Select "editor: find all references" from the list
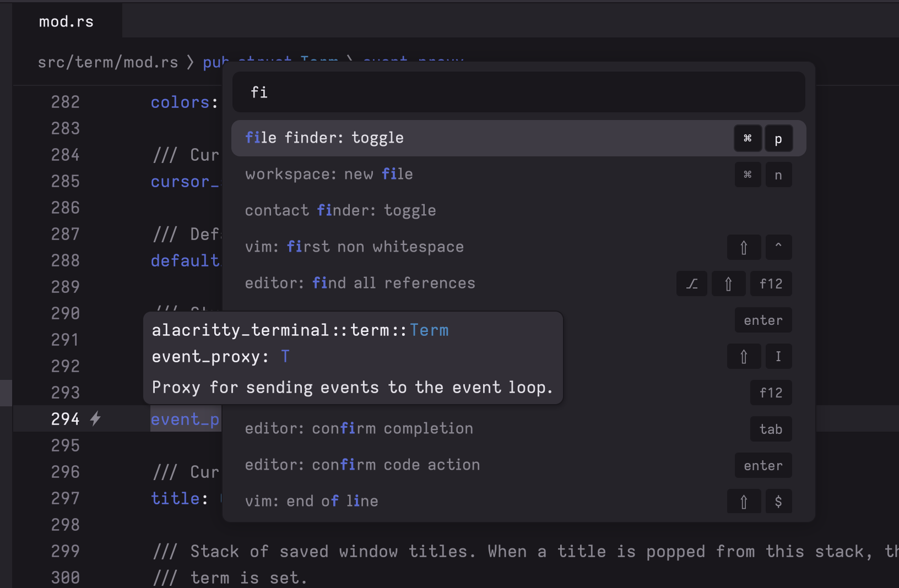This screenshot has height=588, width=899. [360, 283]
